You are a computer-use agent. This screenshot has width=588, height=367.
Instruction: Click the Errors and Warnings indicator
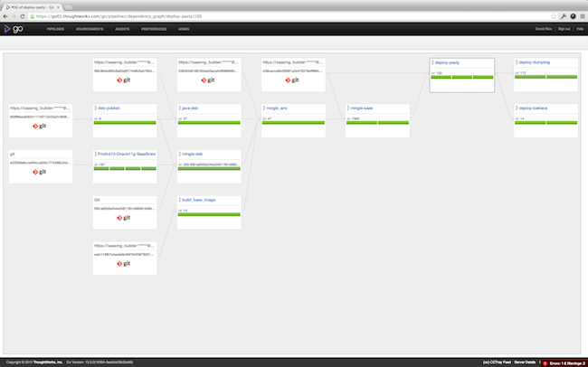pos(561,362)
